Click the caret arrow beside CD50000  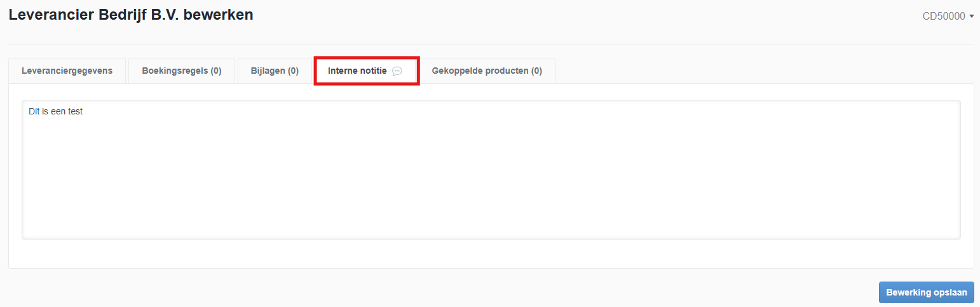click(x=972, y=17)
